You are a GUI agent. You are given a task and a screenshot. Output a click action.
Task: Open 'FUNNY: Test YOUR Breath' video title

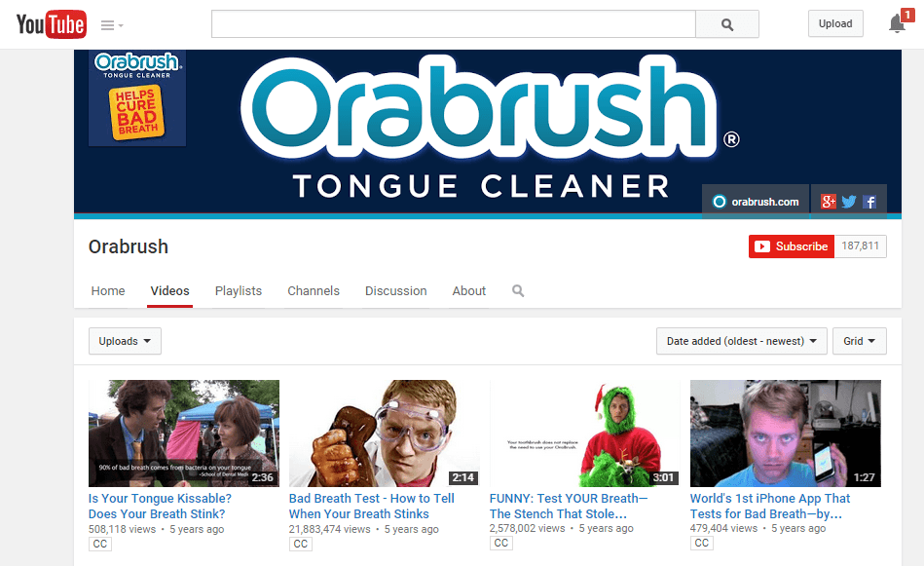coord(569,507)
